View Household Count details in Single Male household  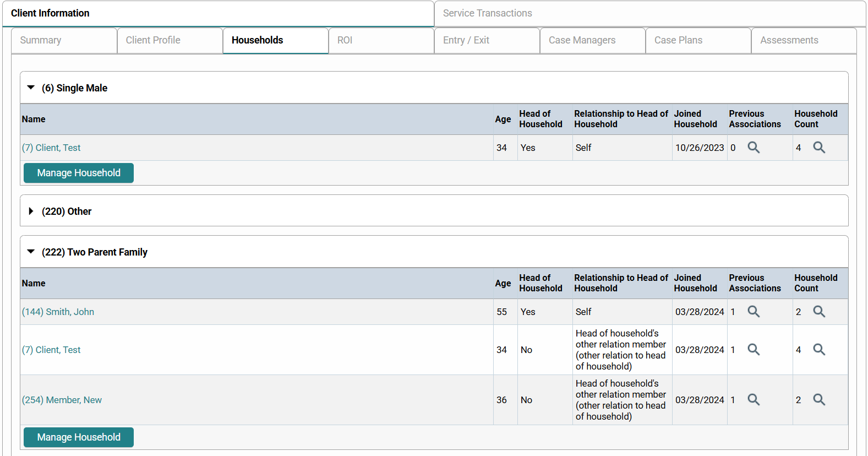tap(818, 148)
